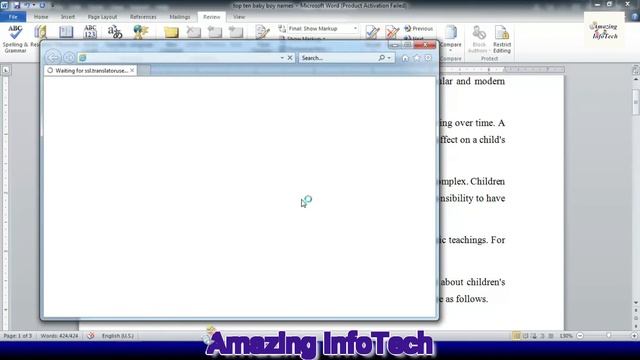The height and width of the screenshot is (360, 640).
Task: Switch to the View tab
Action: [239, 17]
